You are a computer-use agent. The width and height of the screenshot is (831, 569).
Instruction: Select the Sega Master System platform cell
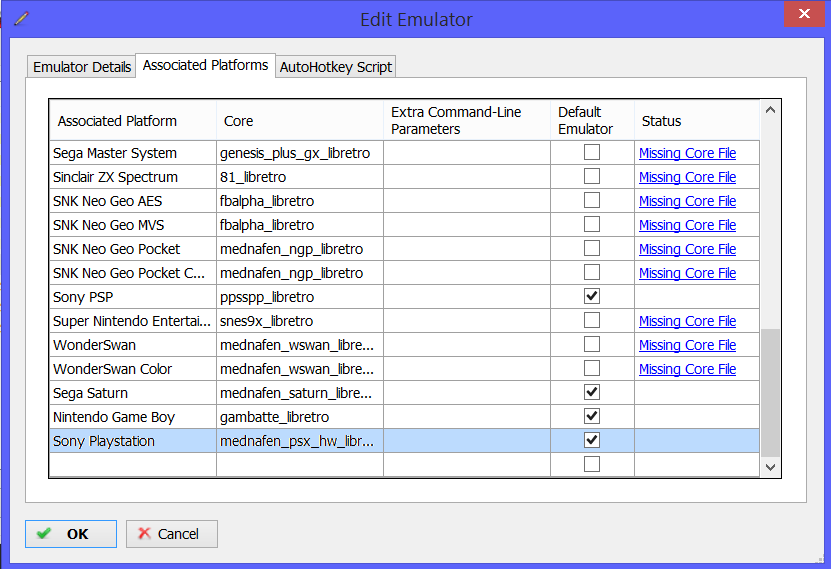[x=133, y=153]
